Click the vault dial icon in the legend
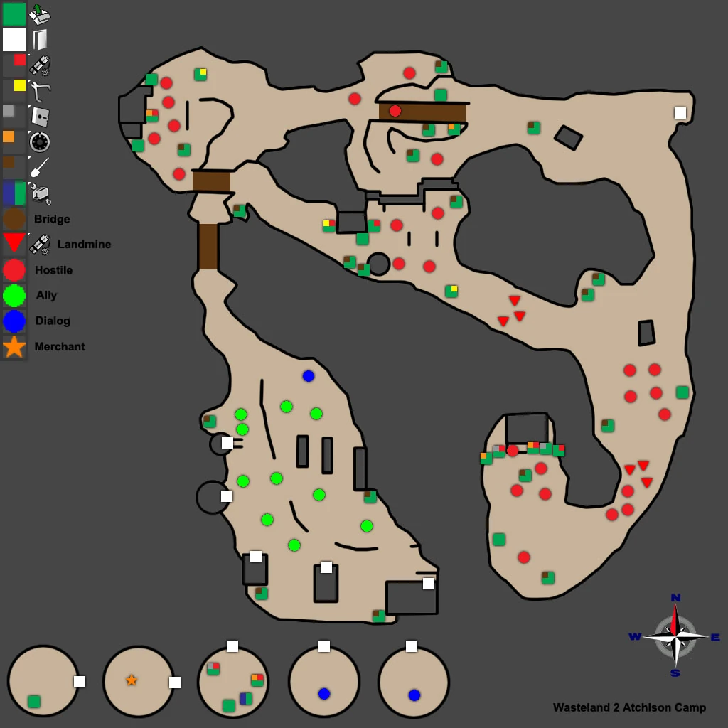 coord(40,141)
